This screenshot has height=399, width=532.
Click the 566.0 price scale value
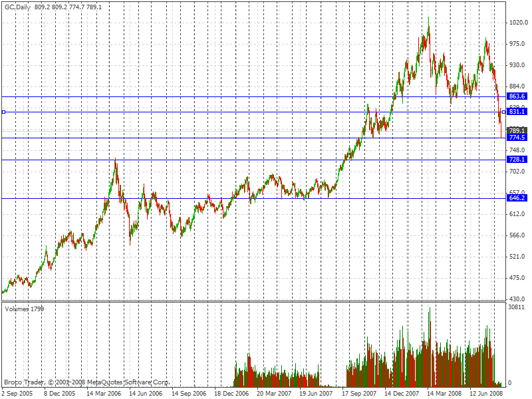517,235
